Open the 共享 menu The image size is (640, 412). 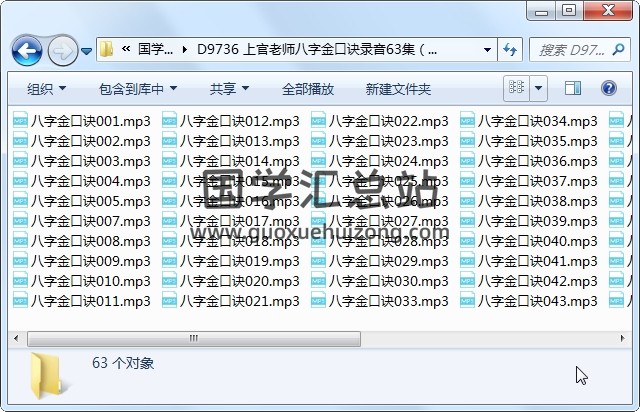229,89
